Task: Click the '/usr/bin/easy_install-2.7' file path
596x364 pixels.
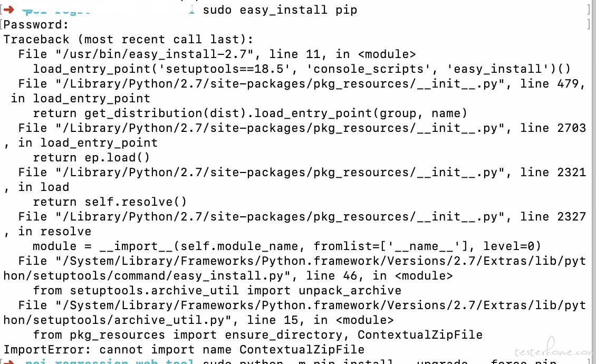Action: coord(155,54)
